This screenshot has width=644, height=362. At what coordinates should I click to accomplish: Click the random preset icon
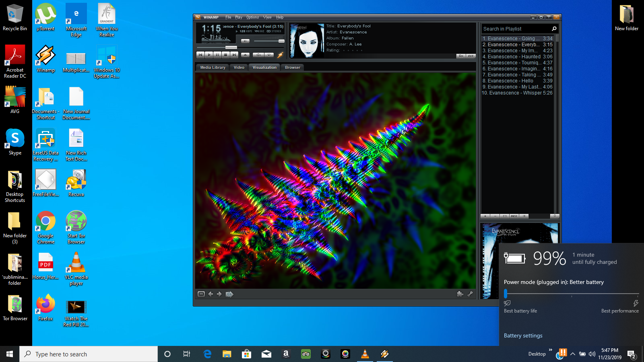point(229,294)
